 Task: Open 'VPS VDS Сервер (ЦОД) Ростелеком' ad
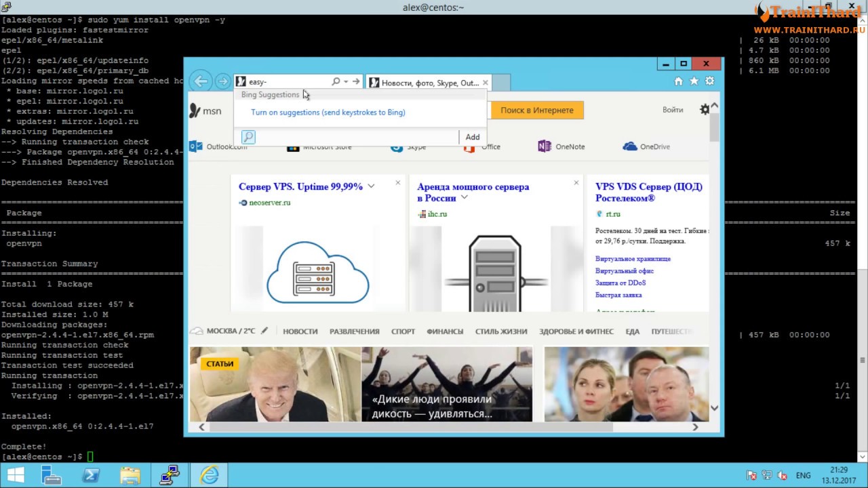pos(649,192)
